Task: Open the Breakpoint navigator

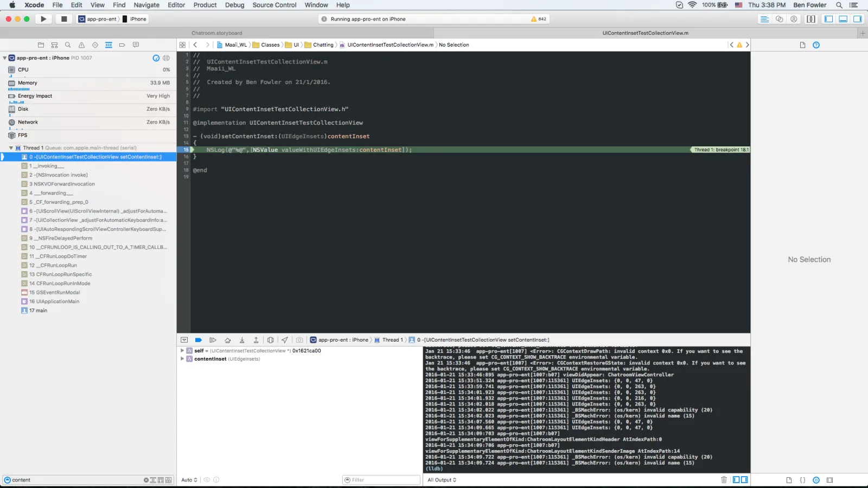Action: (122, 45)
